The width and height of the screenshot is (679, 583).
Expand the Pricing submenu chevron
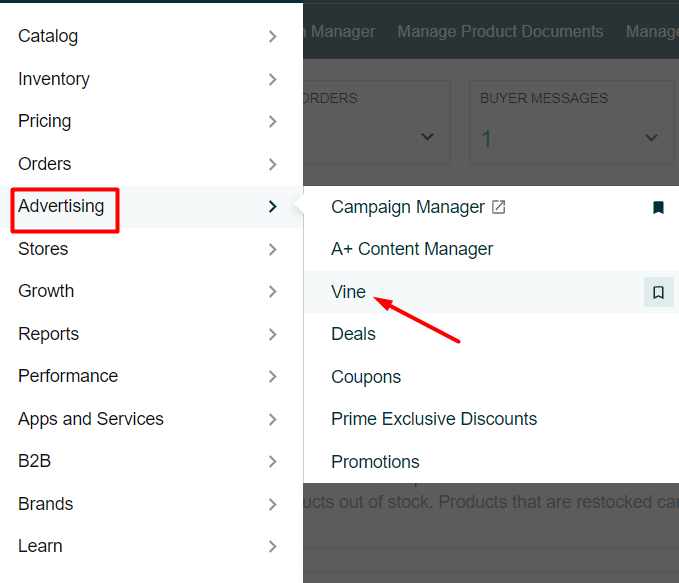[x=273, y=122]
